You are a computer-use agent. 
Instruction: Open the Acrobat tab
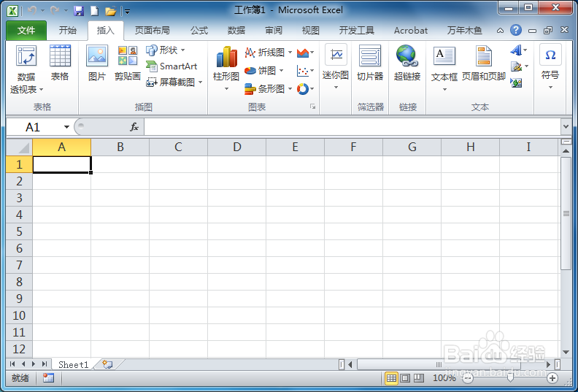coord(411,30)
